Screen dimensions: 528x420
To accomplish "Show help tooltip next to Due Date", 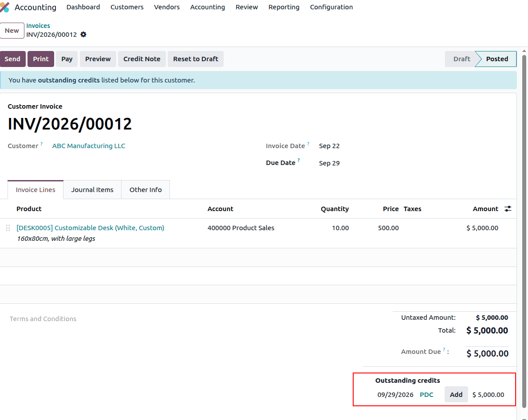I will click(x=299, y=160).
